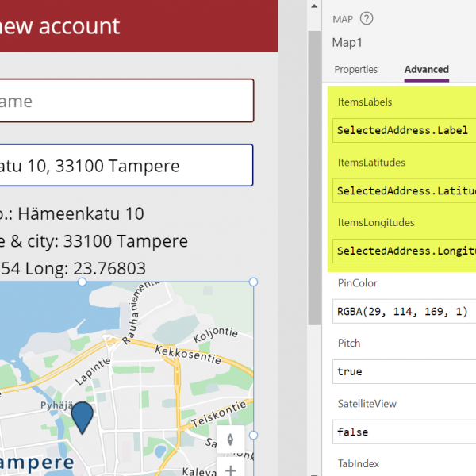Click the Teiskontie road label on map
The width and height of the screenshot is (476, 476).
tap(219, 414)
